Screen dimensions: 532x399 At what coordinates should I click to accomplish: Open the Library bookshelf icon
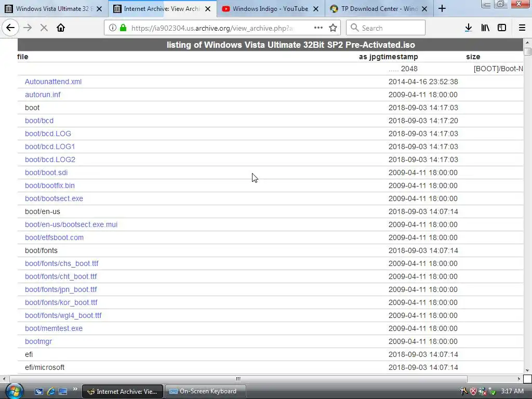(x=485, y=28)
